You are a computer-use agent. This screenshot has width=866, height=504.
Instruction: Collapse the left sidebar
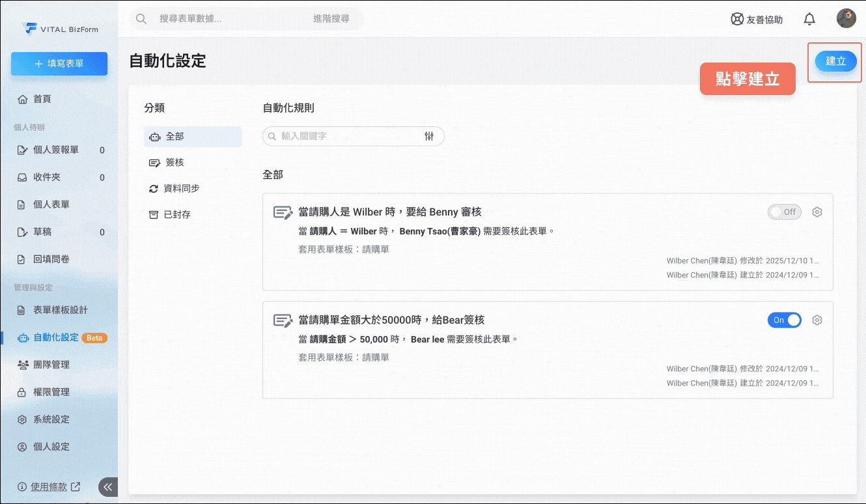pos(108,486)
